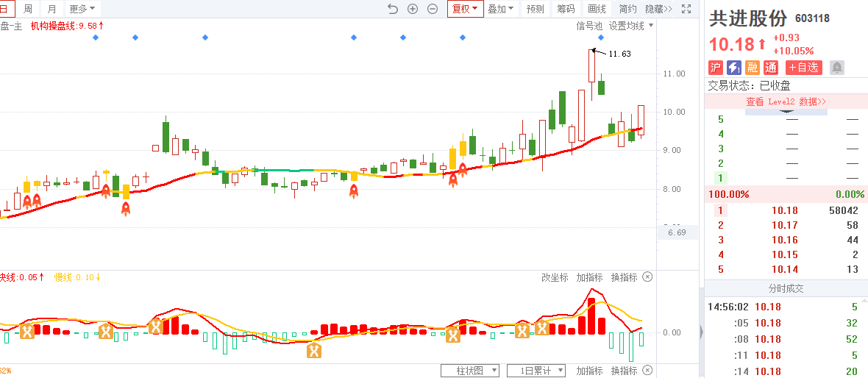868x378 pixels.
Task: Click the 预测 forecast button
Action: (x=536, y=9)
